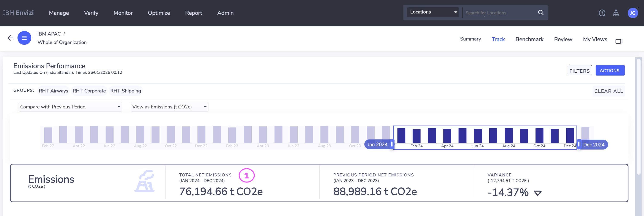This screenshot has width=644, height=216.
Task: Expand the Locations dropdown
Action: click(433, 12)
